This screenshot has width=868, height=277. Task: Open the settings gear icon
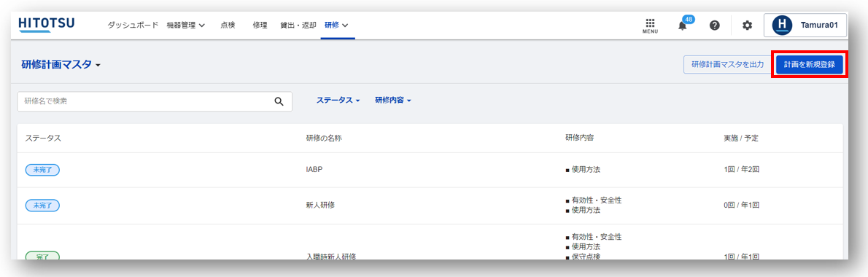748,26
